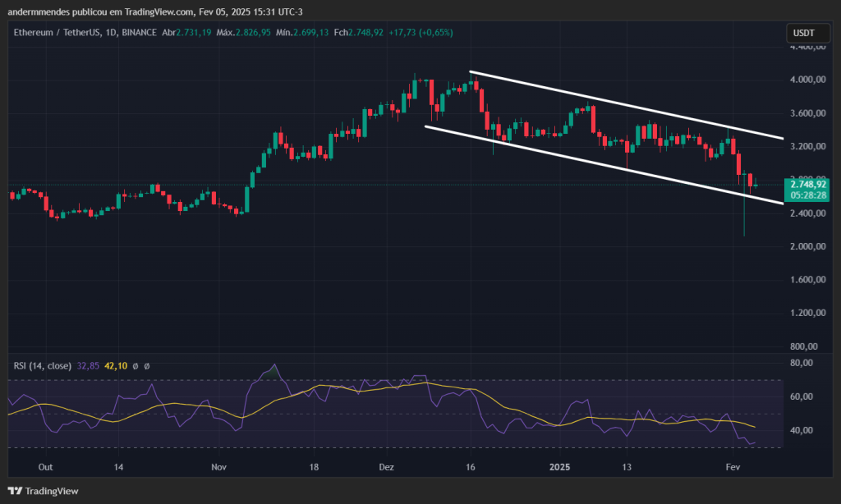The image size is (841, 504).
Task: Click the 2025 year label on time axis
Action: pos(559,467)
